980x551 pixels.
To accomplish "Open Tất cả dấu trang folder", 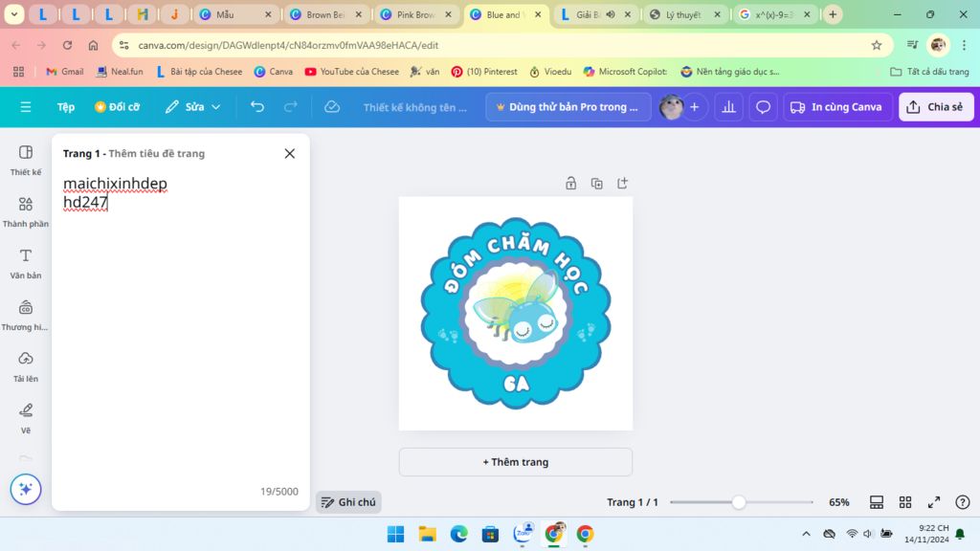I will coord(929,72).
